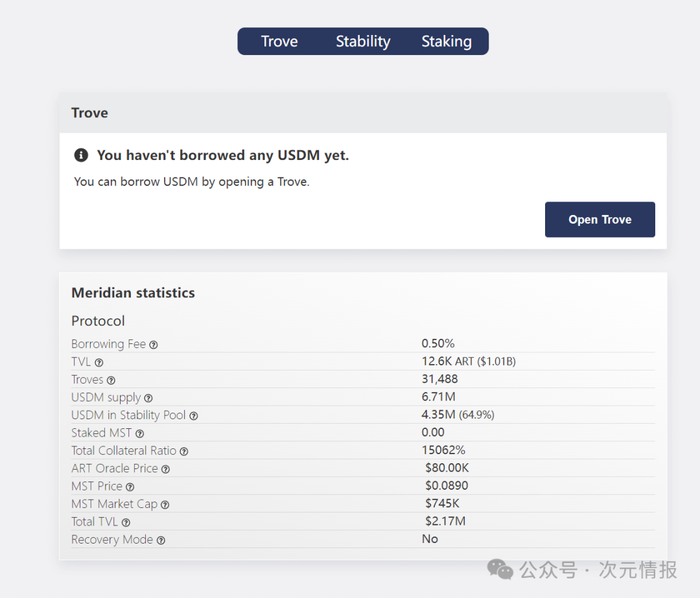
Task: Click the MST Price help icon
Action: coord(130,487)
